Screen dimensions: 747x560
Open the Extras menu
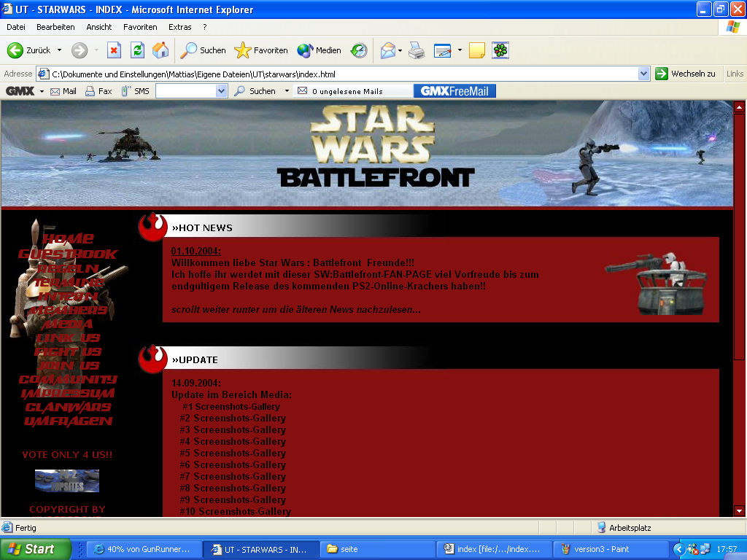click(179, 27)
